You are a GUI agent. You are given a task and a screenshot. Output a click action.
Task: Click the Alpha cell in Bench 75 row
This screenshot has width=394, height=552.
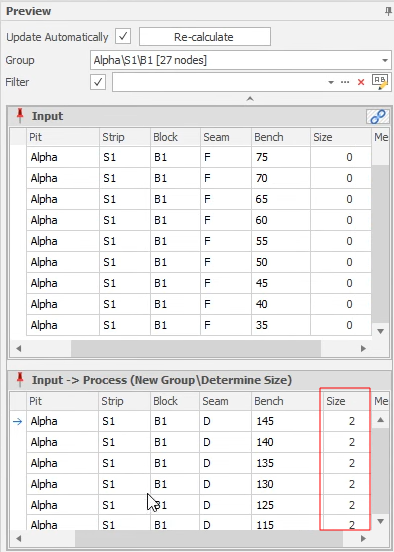63,157
